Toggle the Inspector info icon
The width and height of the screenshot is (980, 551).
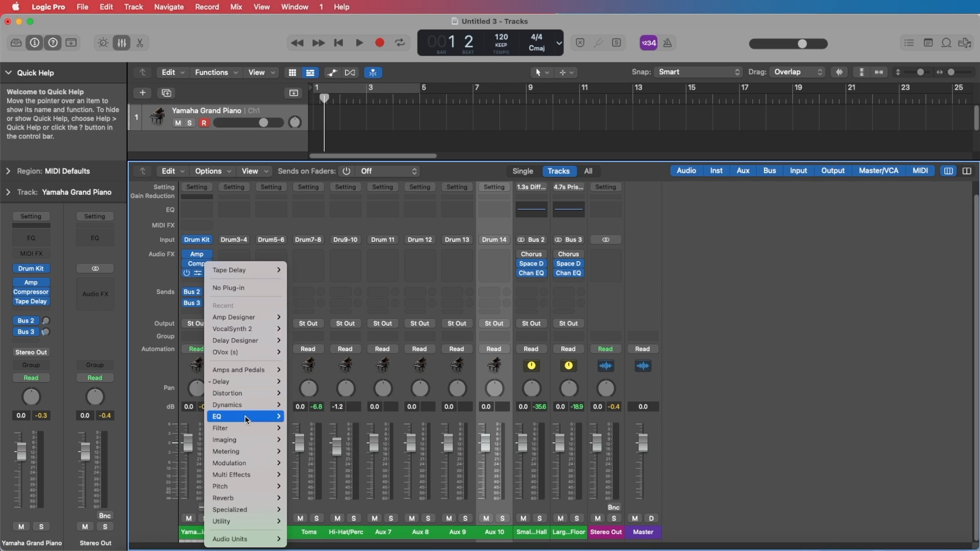35,43
